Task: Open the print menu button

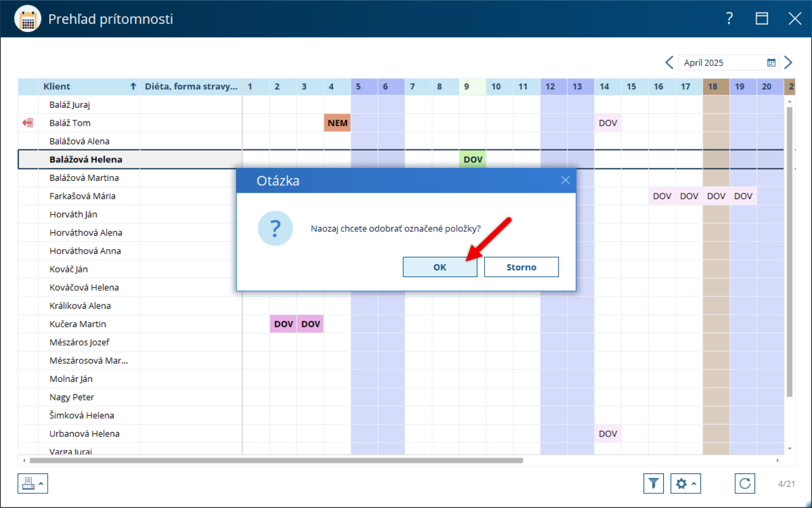Action: pos(32,483)
